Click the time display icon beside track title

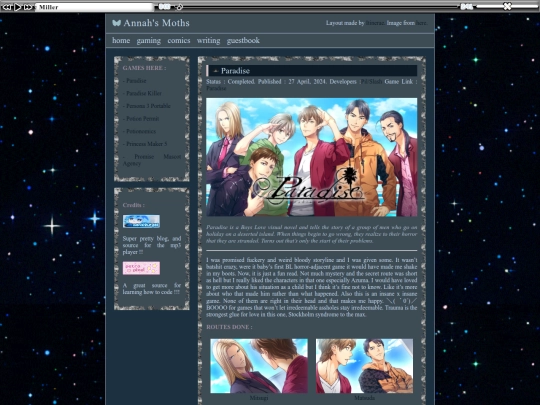click(x=164, y=7)
